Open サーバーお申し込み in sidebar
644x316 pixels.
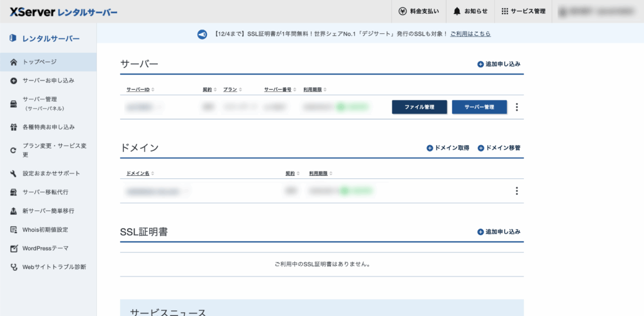coord(48,80)
